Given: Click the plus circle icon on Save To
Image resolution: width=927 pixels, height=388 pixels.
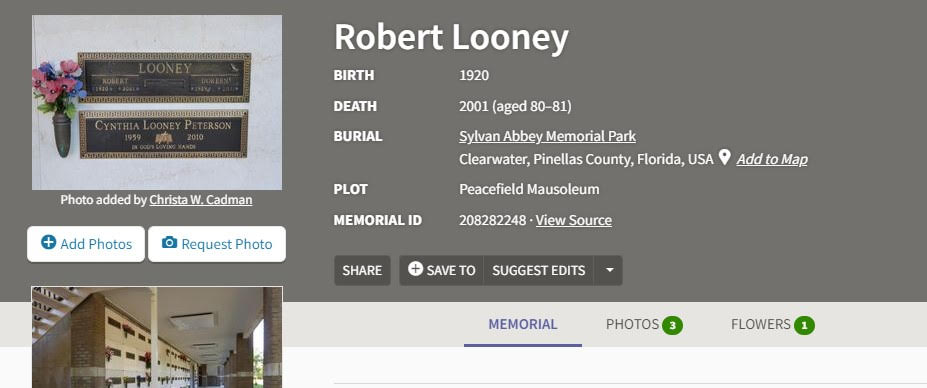Looking at the screenshot, I should tap(416, 269).
